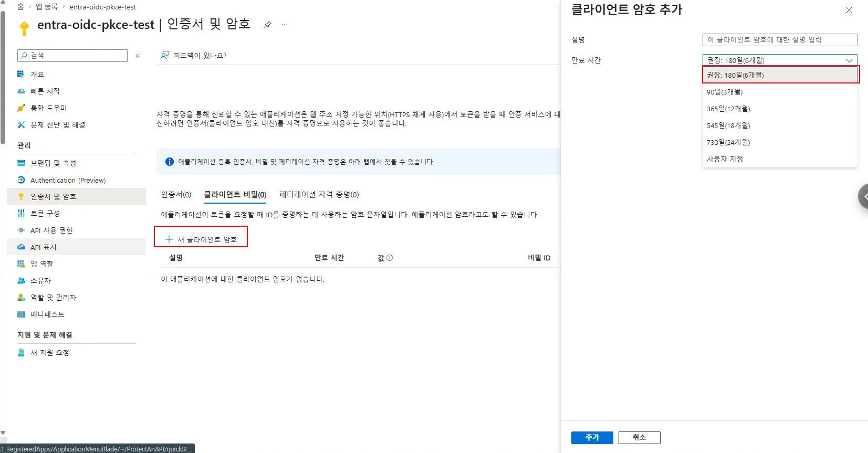Select 365일(12개월) expiry option
The height and width of the screenshot is (453, 868).
tap(780, 109)
